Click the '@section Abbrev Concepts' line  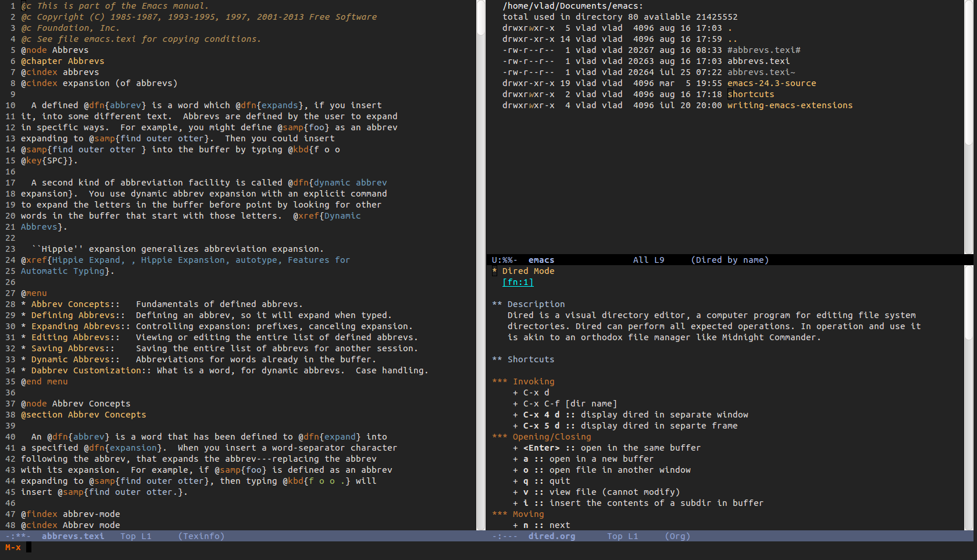click(83, 415)
